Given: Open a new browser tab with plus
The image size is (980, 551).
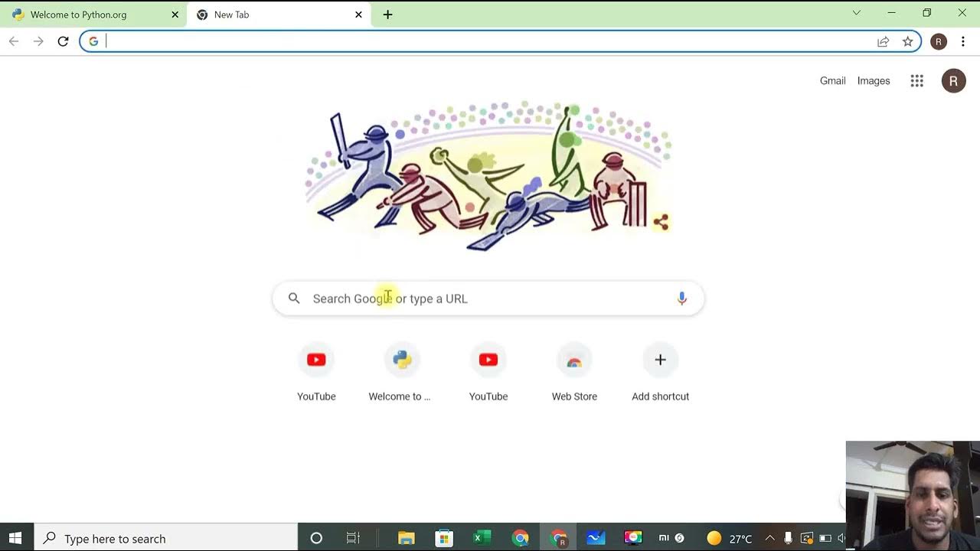Looking at the screenshot, I should click(x=387, y=15).
